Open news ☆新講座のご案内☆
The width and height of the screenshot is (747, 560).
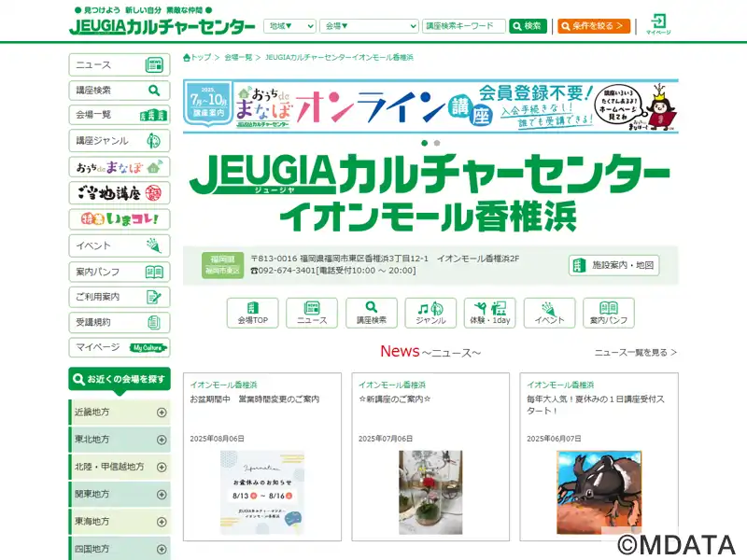point(395,399)
